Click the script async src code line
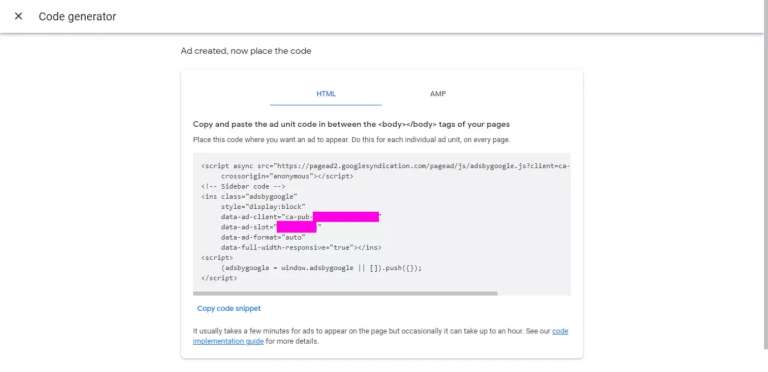The image size is (768, 372). point(385,166)
